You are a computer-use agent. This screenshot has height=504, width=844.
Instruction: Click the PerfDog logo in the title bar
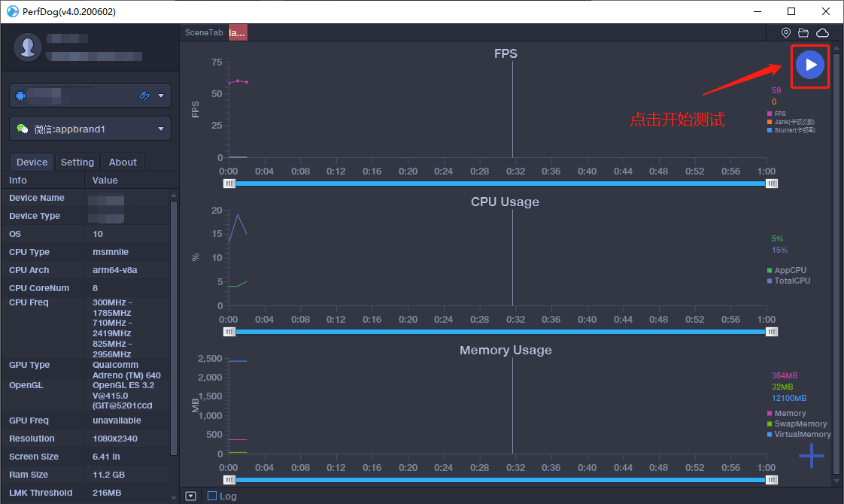pos(12,11)
